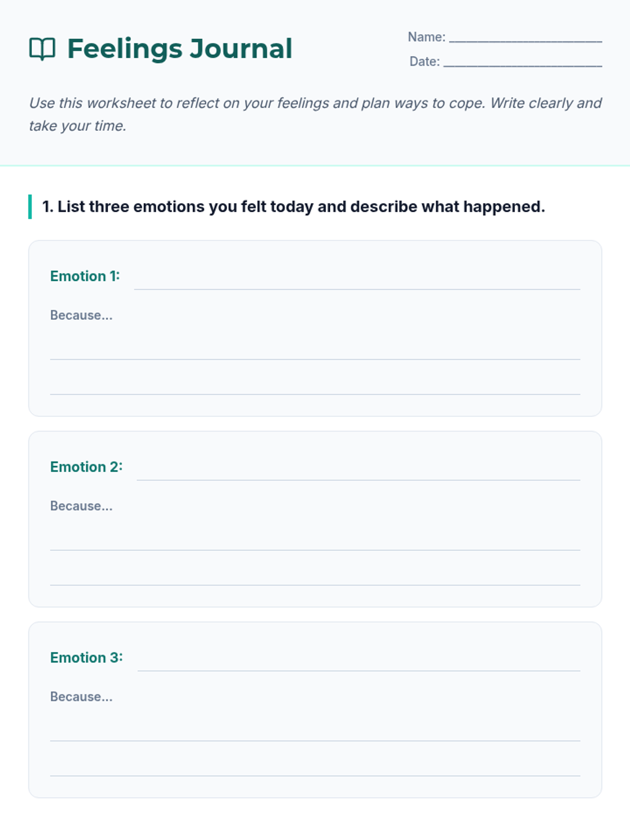
Task: Click the first Because line under Emotion 2
Action: [x=315, y=543]
